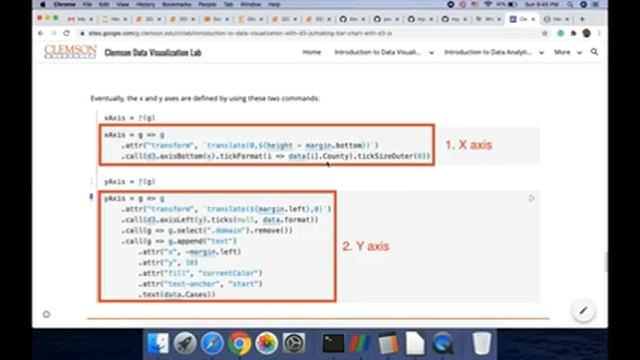Open Safari from the dock
Image resolution: width=640 pixels, height=360 pixels.
[212, 343]
